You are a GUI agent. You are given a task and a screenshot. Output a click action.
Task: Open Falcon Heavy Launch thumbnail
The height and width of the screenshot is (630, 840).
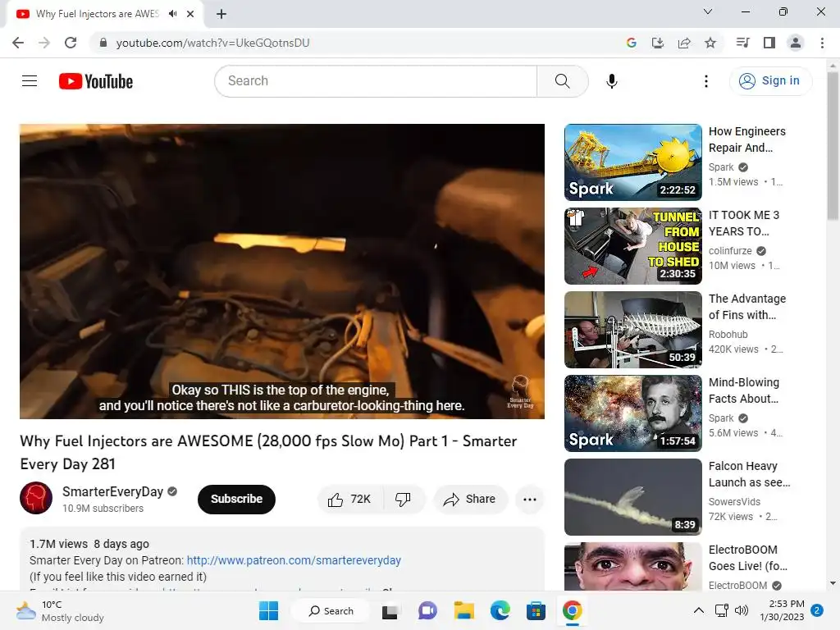click(x=633, y=496)
